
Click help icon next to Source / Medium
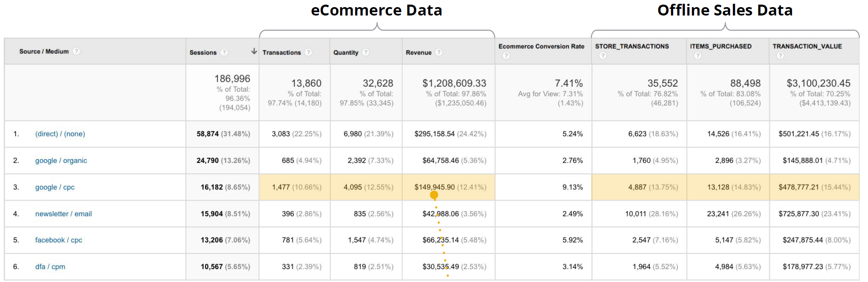tap(76, 51)
